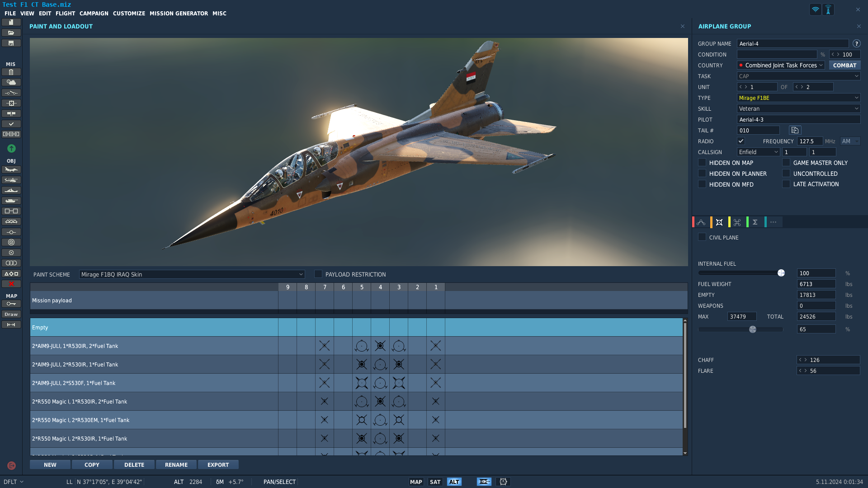Click the map options gear icon in status bar
Image resolution: width=868 pixels, height=488 pixels.
coord(503,482)
